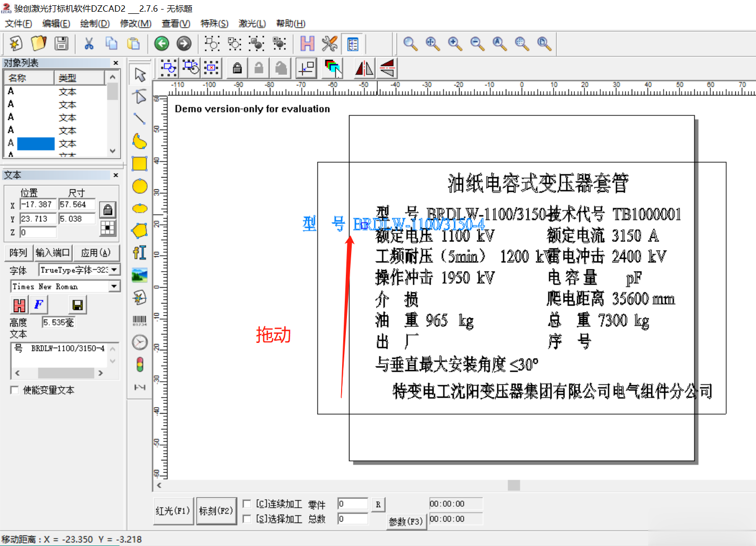Click the text 高度 height field

[58, 322]
